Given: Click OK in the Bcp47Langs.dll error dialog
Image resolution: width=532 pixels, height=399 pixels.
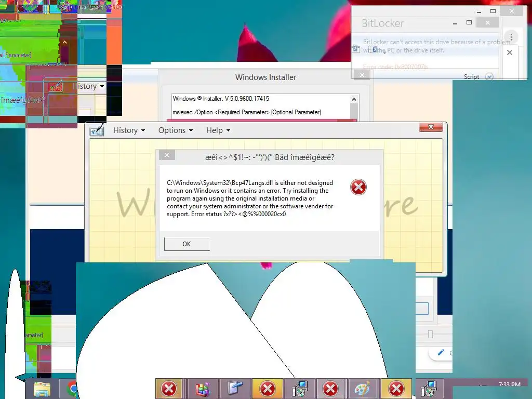Looking at the screenshot, I should pyautogui.click(x=187, y=244).
